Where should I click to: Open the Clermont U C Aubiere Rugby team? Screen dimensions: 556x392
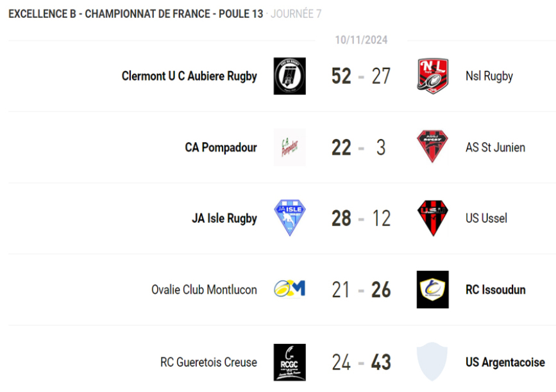coord(189,76)
